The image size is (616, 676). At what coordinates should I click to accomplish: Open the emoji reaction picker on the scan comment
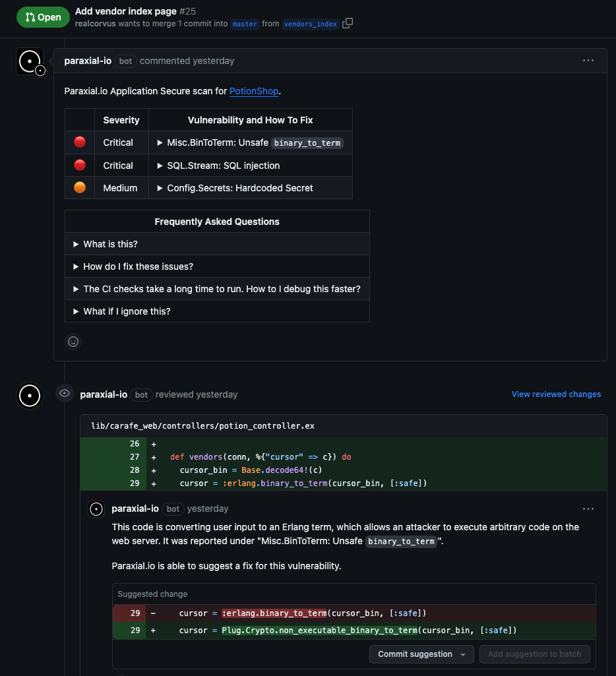[x=73, y=341]
